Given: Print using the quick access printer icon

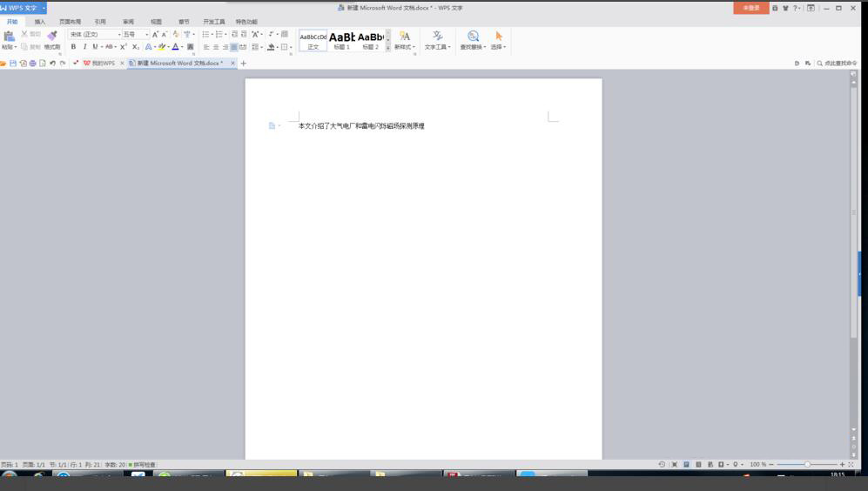Looking at the screenshot, I should [x=33, y=63].
